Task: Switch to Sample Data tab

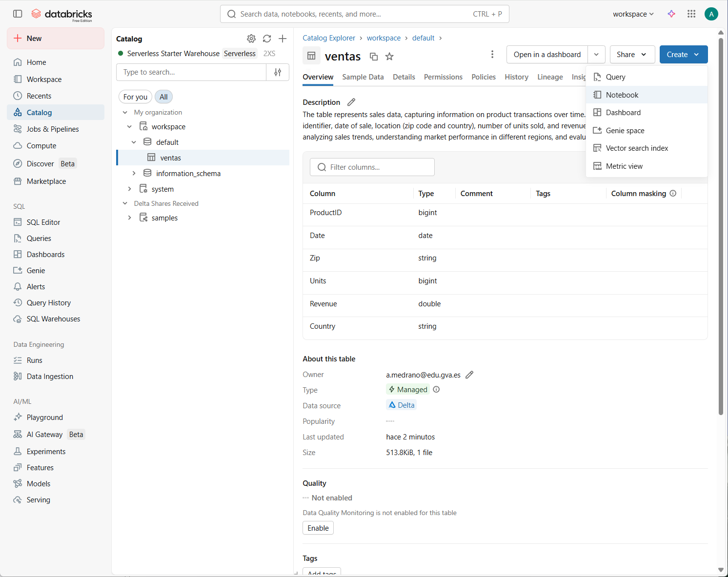Action: pyautogui.click(x=363, y=77)
